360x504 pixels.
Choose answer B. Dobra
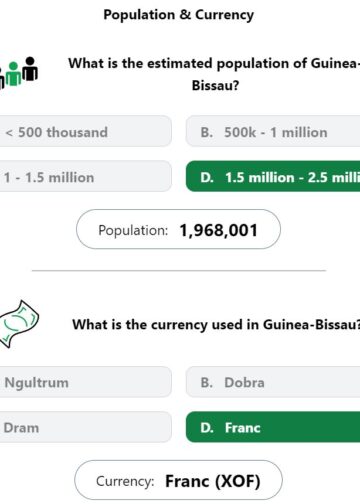tap(273, 382)
